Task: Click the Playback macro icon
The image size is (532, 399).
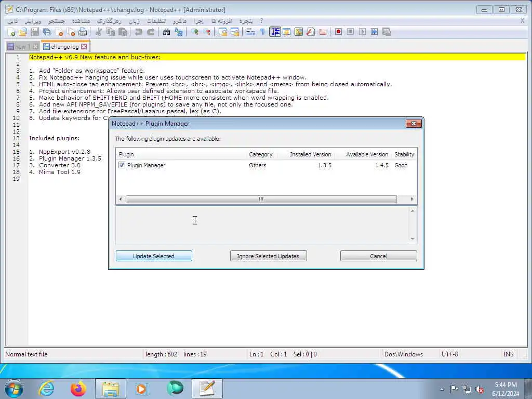Action: click(362, 32)
